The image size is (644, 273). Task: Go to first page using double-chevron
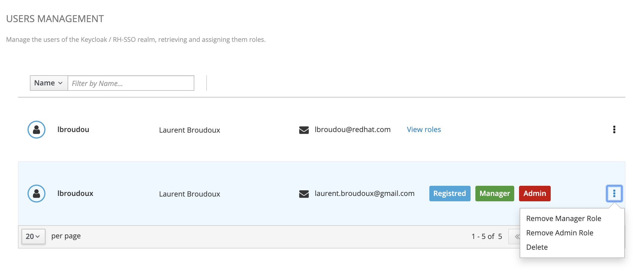(517, 237)
